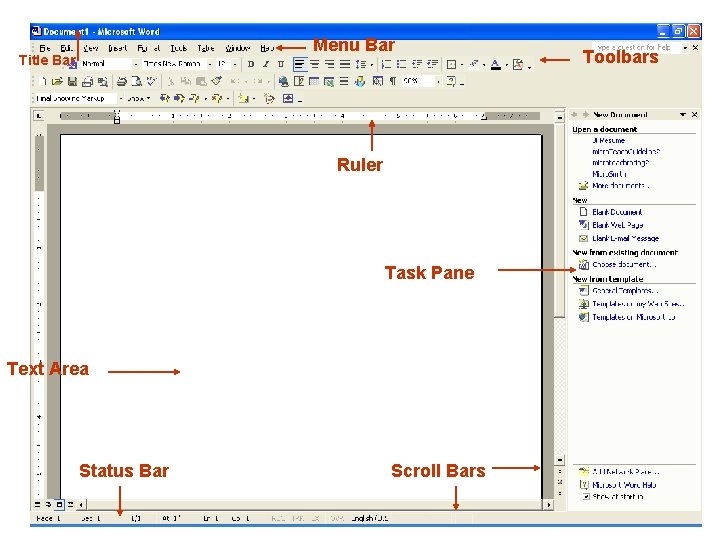Open the Insert menu
Viewport: 720px width, 540px height.
tap(118, 48)
